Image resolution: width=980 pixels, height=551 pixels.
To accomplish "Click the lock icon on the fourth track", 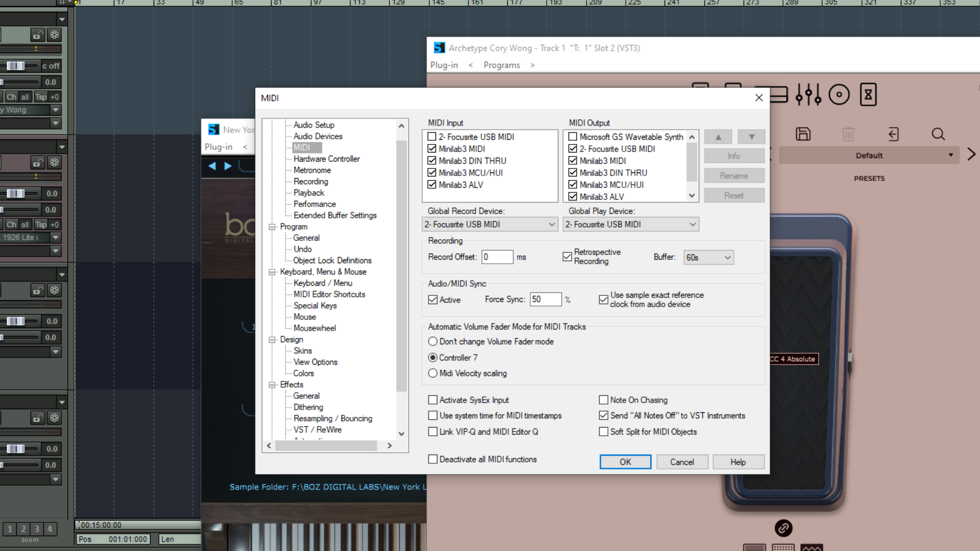I will coord(38,418).
